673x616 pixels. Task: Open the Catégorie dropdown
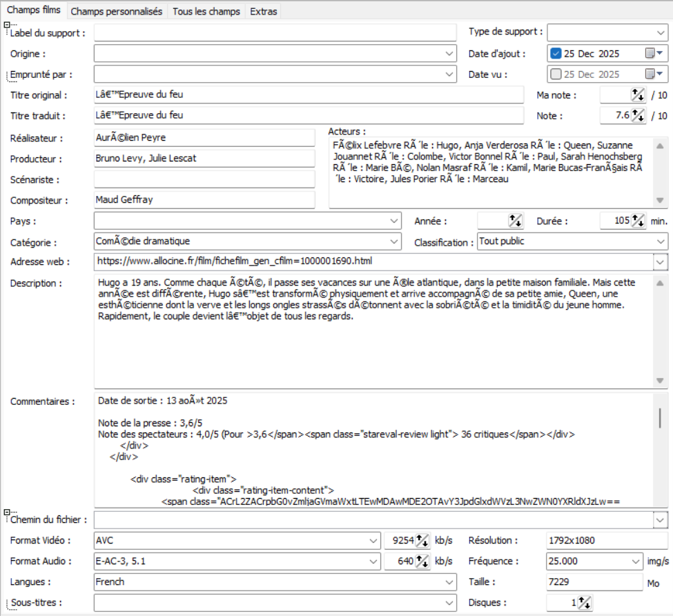(x=394, y=241)
